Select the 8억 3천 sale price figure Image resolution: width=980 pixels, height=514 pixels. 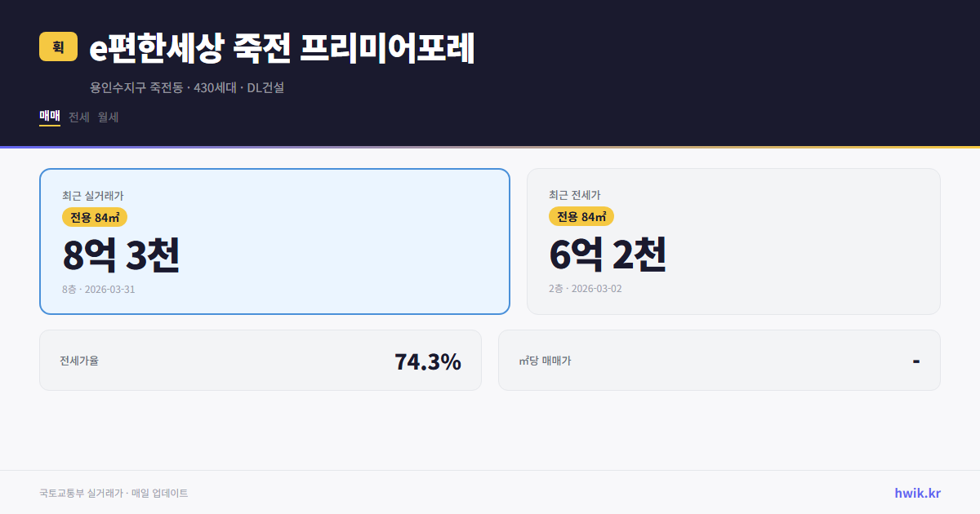(122, 257)
